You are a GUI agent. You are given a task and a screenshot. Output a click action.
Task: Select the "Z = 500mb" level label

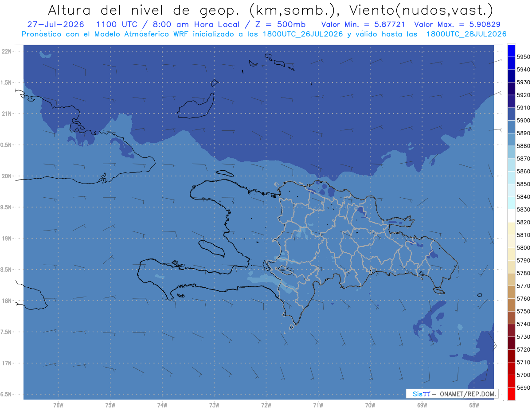tap(279, 24)
